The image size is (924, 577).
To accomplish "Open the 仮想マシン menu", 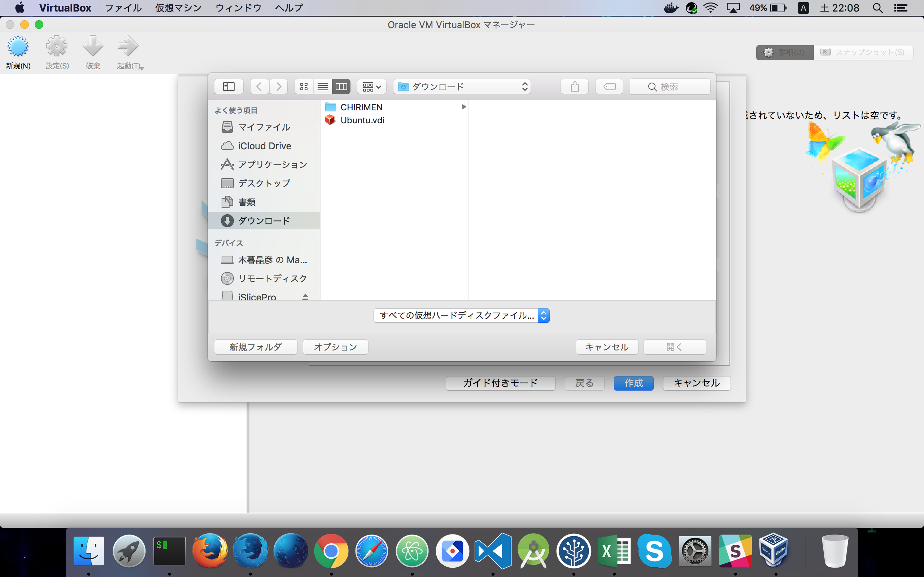I will tap(178, 8).
